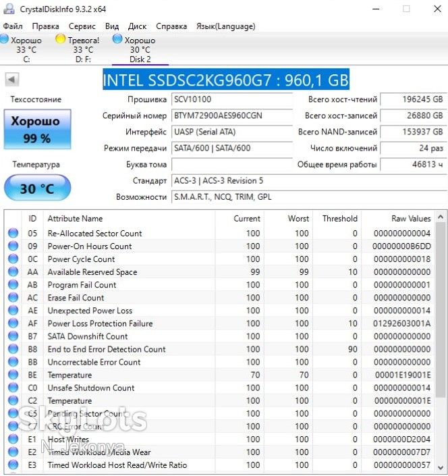Click status orb of Power-On Hours Count
The height and width of the screenshot is (476, 448).
coord(13,246)
